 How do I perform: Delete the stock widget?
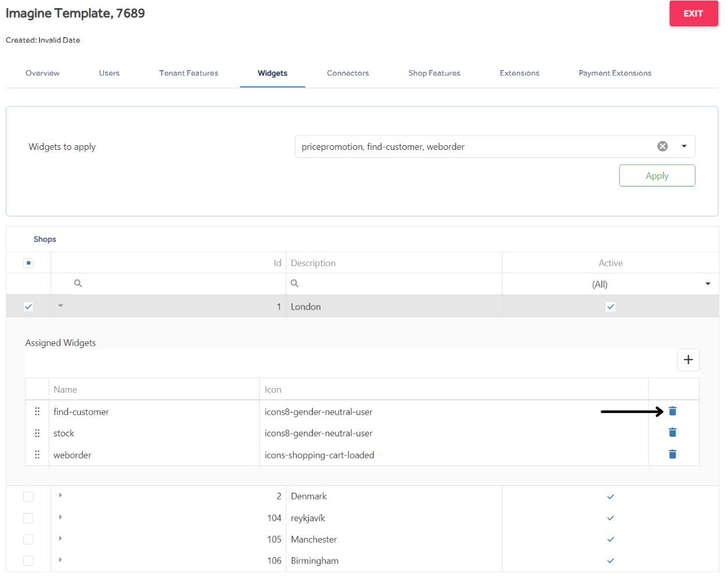(x=673, y=433)
